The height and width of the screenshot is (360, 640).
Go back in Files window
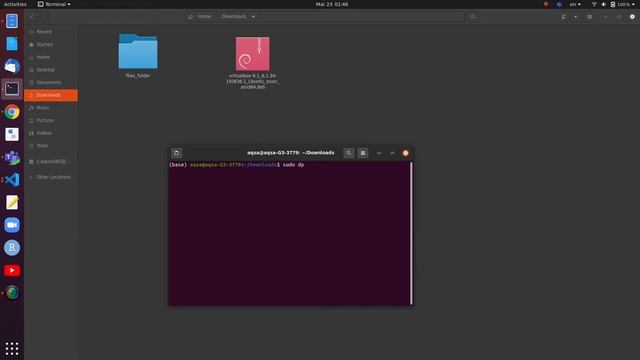coord(32,17)
